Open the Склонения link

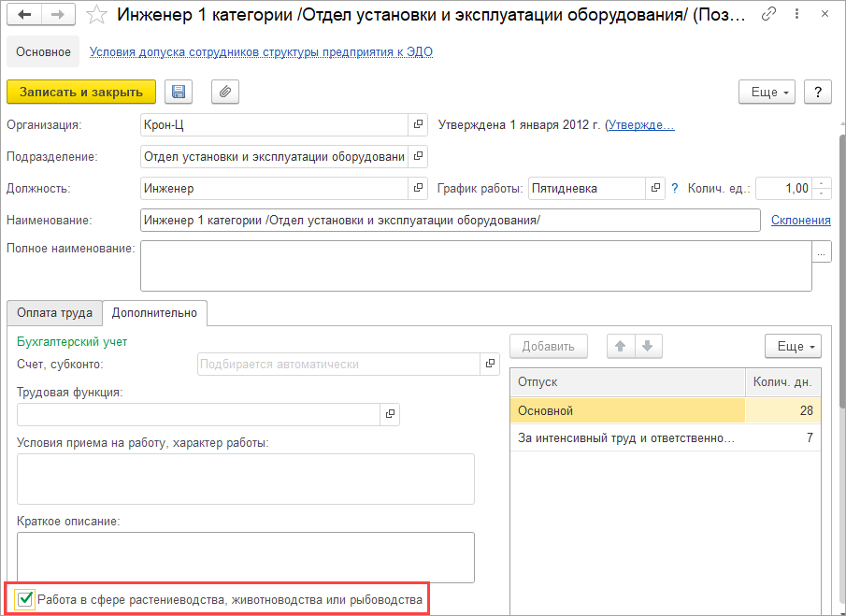click(800, 220)
